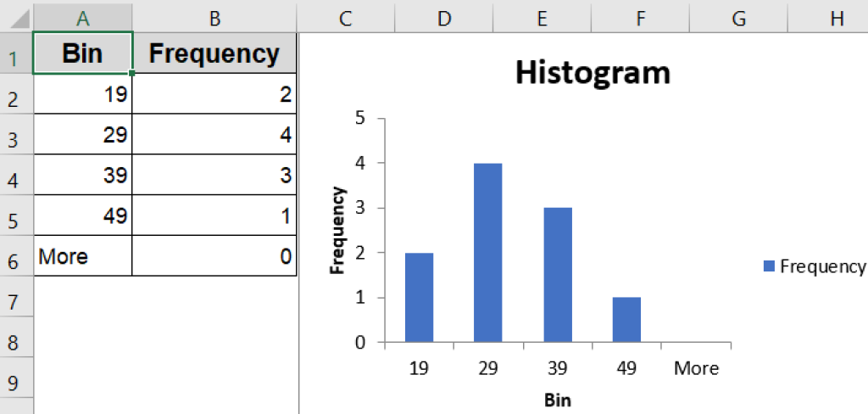Select the chart bar for bin 39

[x=558, y=274]
